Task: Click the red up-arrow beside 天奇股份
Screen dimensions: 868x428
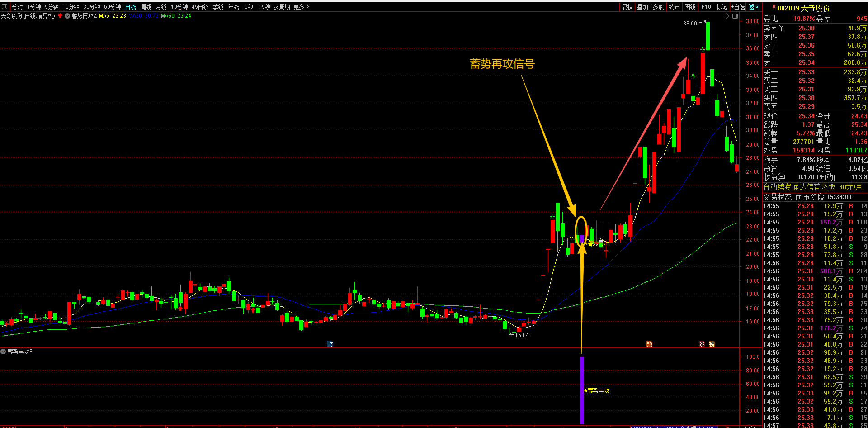Action: [60, 16]
